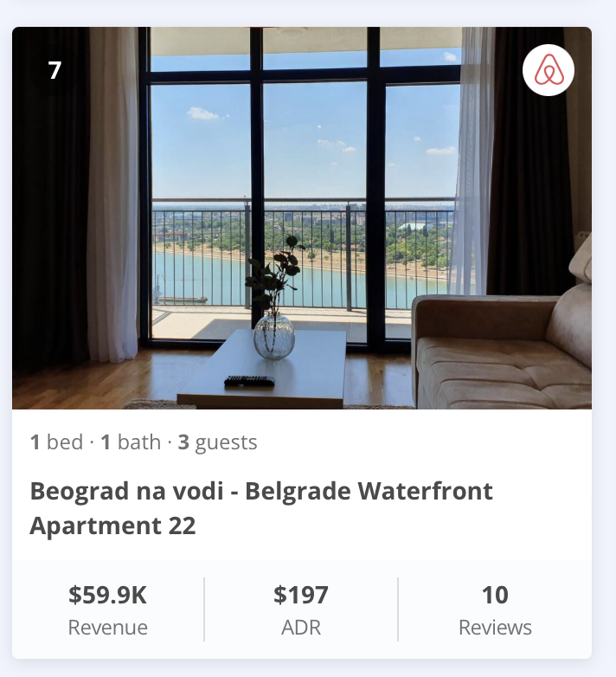This screenshot has height=677, width=616.
Task: Select the 10 reviews count
Action: click(x=495, y=595)
